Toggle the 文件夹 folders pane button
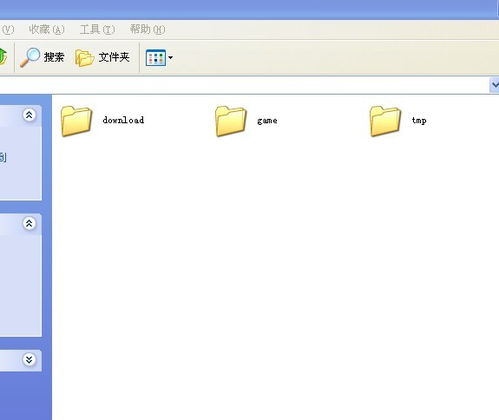The height and width of the screenshot is (420, 499). 102,57
